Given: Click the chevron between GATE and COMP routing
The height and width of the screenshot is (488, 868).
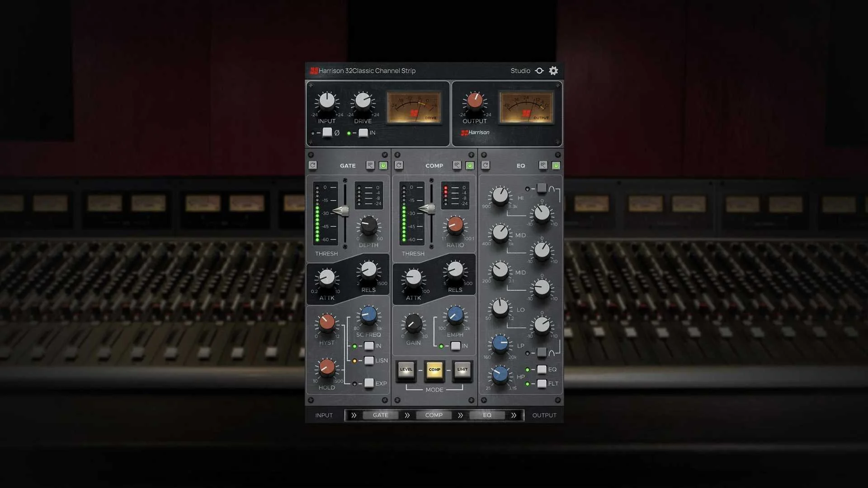Looking at the screenshot, I should 407,415.
